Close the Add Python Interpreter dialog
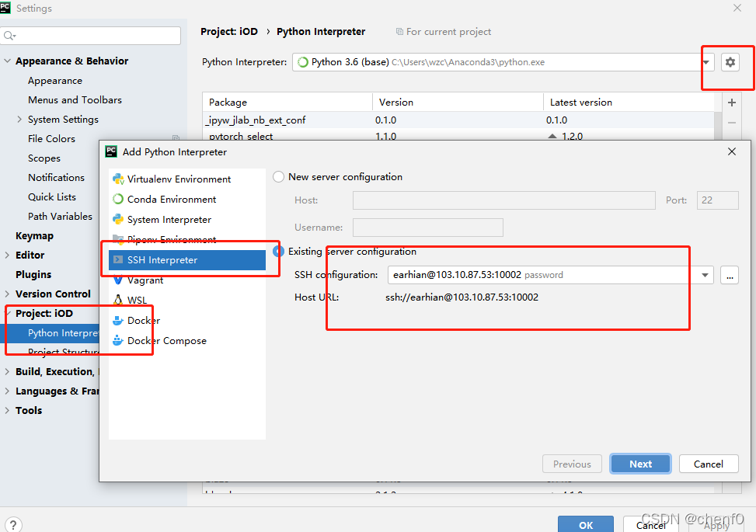This screenshot has width=756, height=532. click(731, 151)
